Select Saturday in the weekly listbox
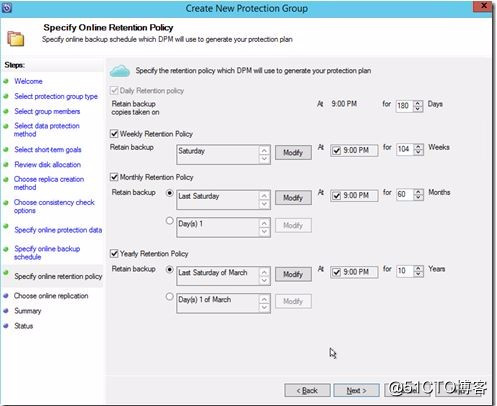 191,151
